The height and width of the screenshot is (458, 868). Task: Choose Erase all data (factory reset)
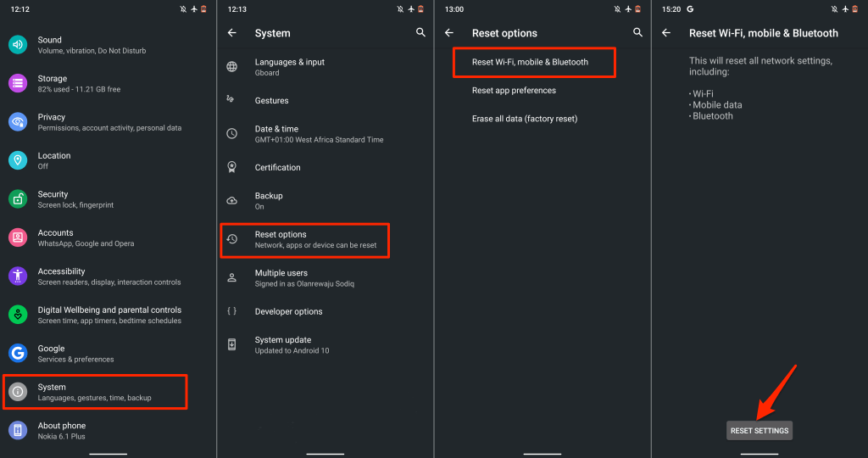(x=525, y=119)
